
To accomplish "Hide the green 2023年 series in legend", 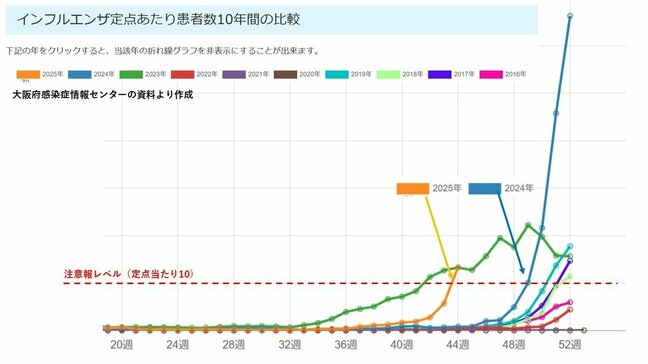I will point(143,74).
